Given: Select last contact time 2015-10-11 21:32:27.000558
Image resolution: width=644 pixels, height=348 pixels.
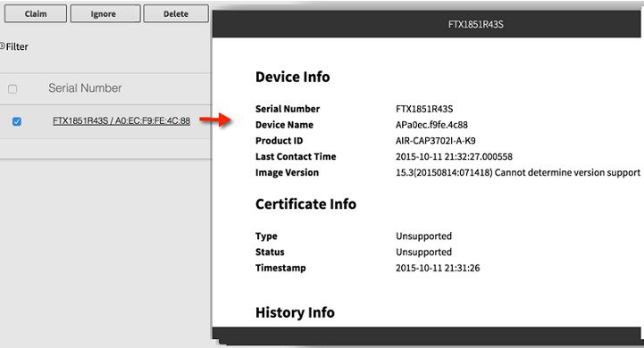Looking at the screenshot, I should (x=455, y=157).
